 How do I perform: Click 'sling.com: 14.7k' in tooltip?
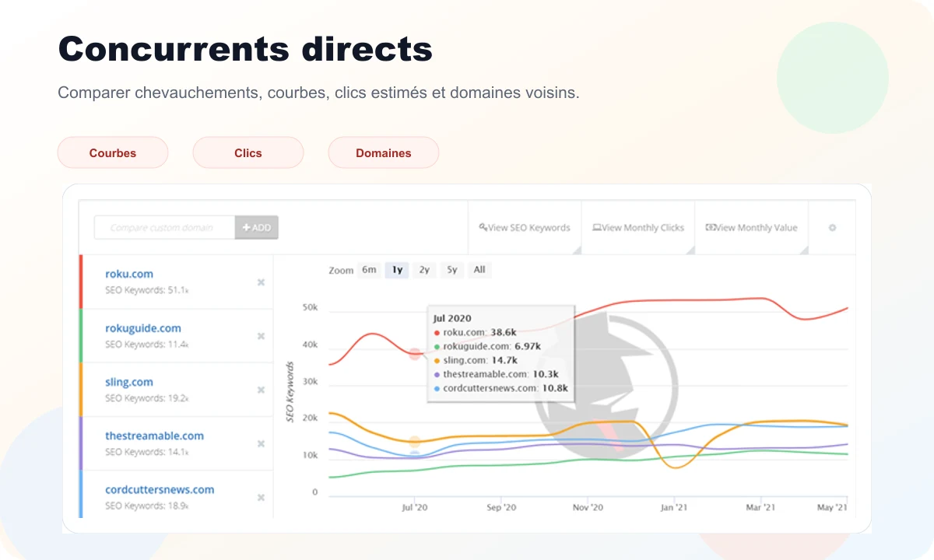476,360
